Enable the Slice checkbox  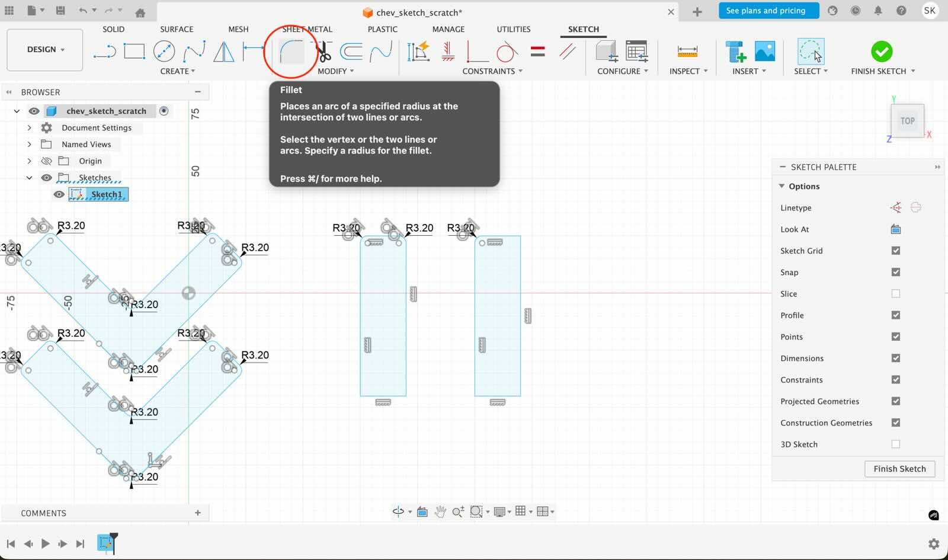(x=895, y=294)
